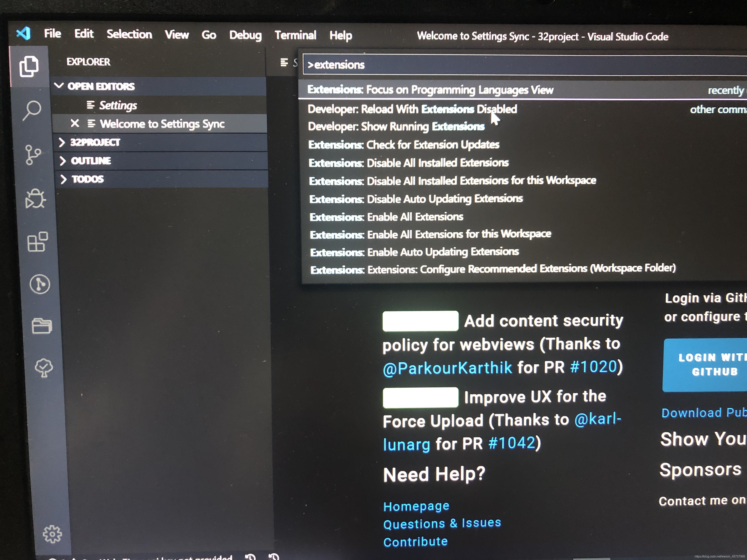Select Developer: Reload With Extensions Disabled

click(x=412, y=108)
